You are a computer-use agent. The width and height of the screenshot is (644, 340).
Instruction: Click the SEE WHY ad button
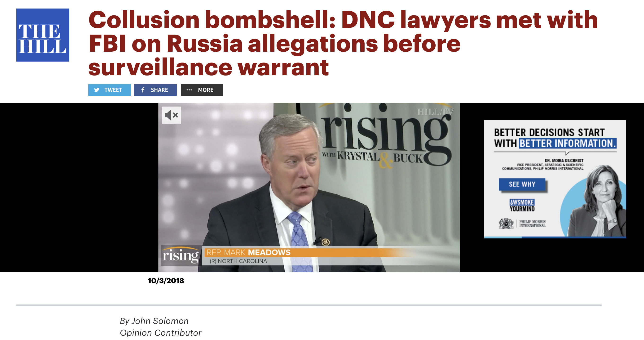522,184
